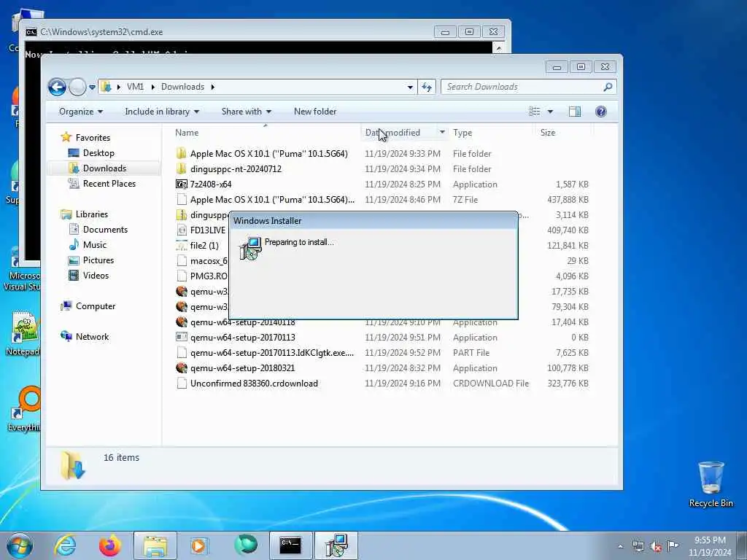Open the Organize menu
Screen dimensions: 747x560
click(80, 112)
